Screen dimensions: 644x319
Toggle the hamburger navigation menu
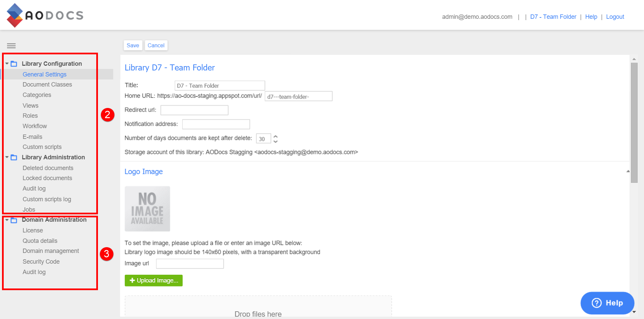[11, 46]
